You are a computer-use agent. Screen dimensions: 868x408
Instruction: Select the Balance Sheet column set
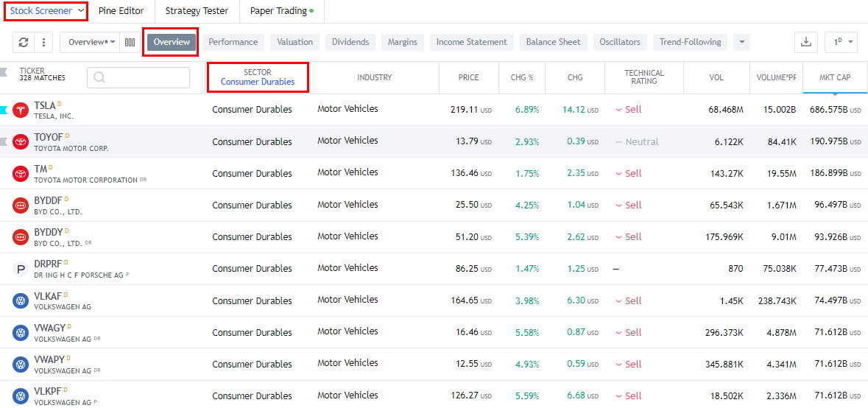coord(554,42)
